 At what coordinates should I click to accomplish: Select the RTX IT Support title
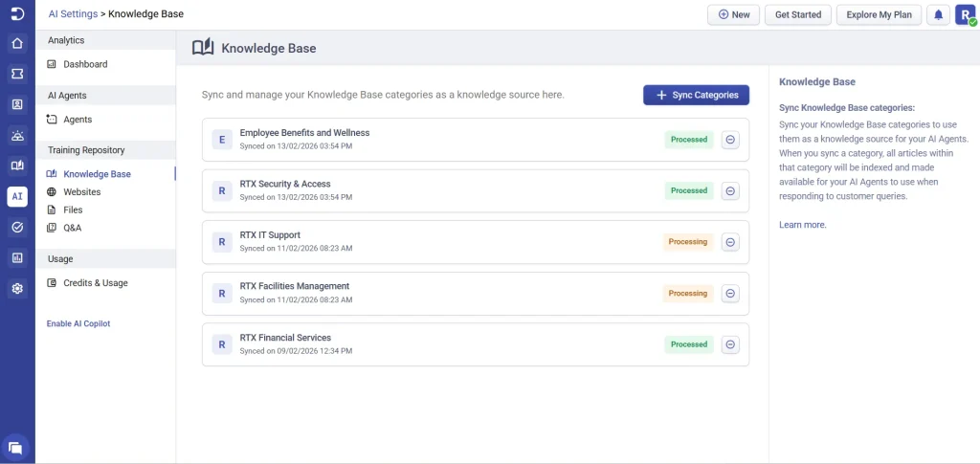coord(270,235)
